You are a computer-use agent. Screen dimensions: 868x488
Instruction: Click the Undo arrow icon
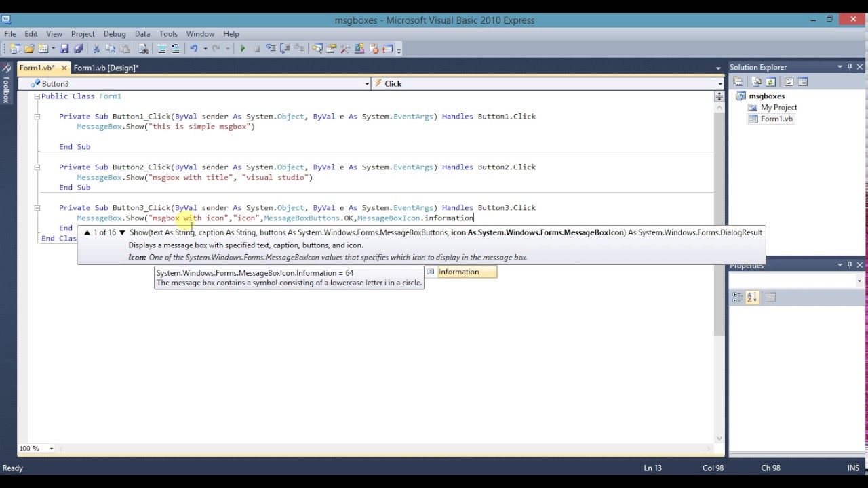[x=193, y=49]
